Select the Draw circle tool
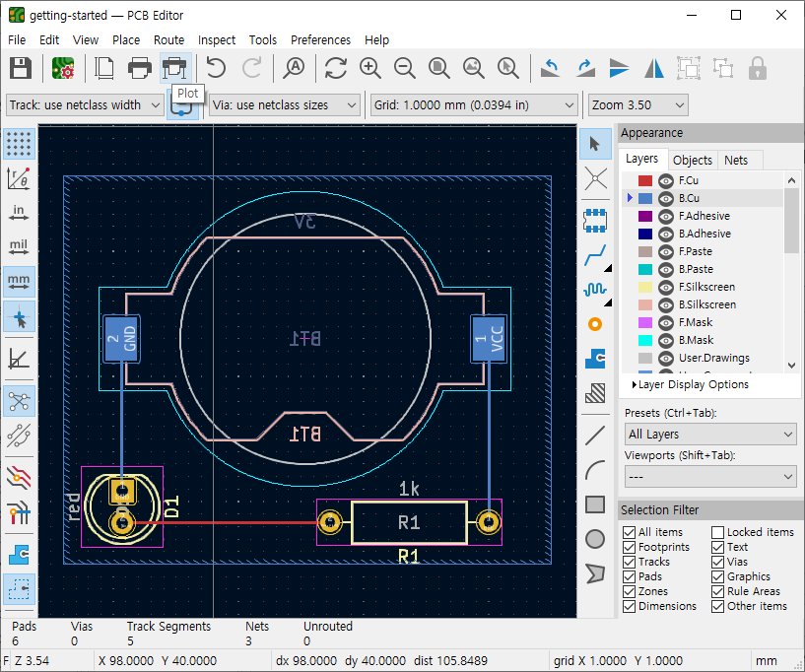This screenshot has height=672, width=805. (595, 539)
